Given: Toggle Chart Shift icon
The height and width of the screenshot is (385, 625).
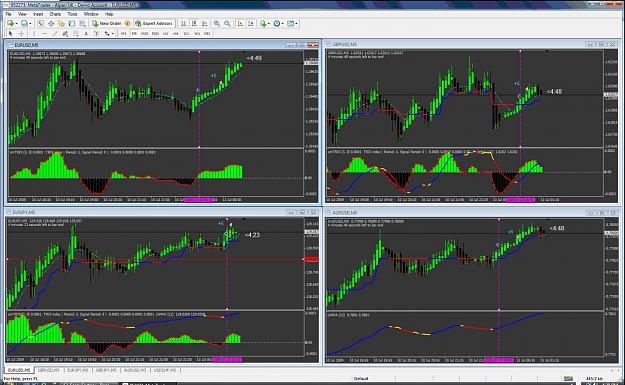Looking at the screenshot, I should [x=251, y=24].
